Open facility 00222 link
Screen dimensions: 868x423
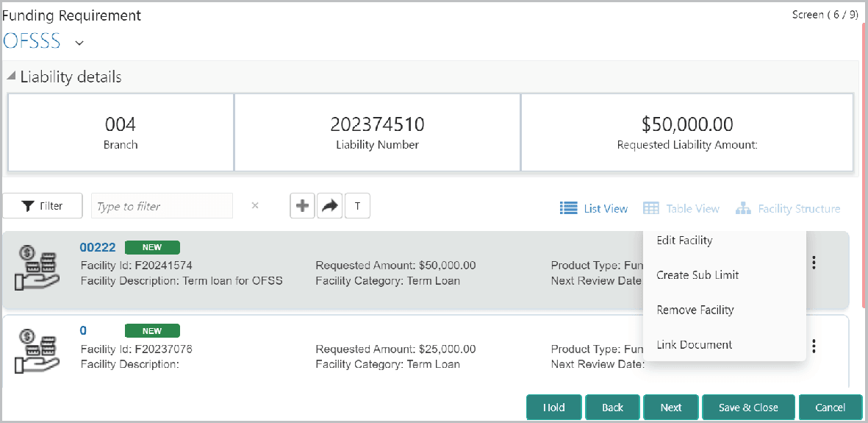pos(98,247)
